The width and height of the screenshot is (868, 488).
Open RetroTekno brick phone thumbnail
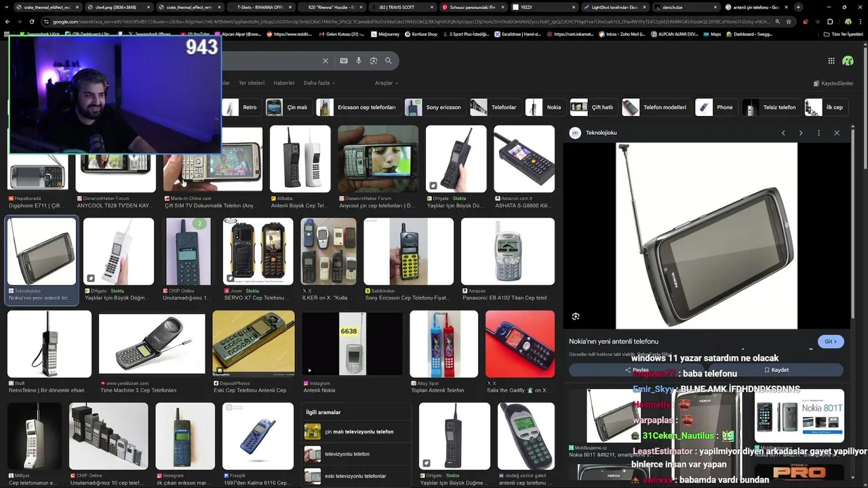point(50,344)
